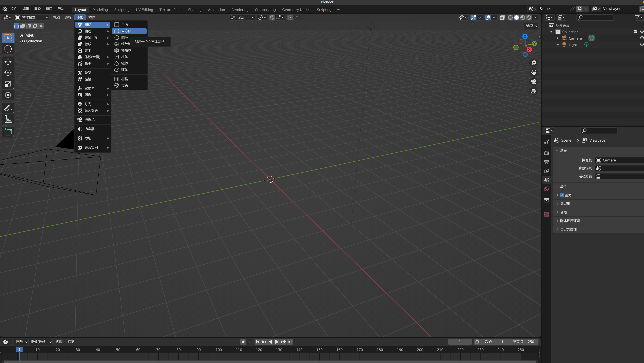Viewport: 644px width, 363px height.
Task: Open the 曲线 curve submenu
Action: click(x=93, y=31)
